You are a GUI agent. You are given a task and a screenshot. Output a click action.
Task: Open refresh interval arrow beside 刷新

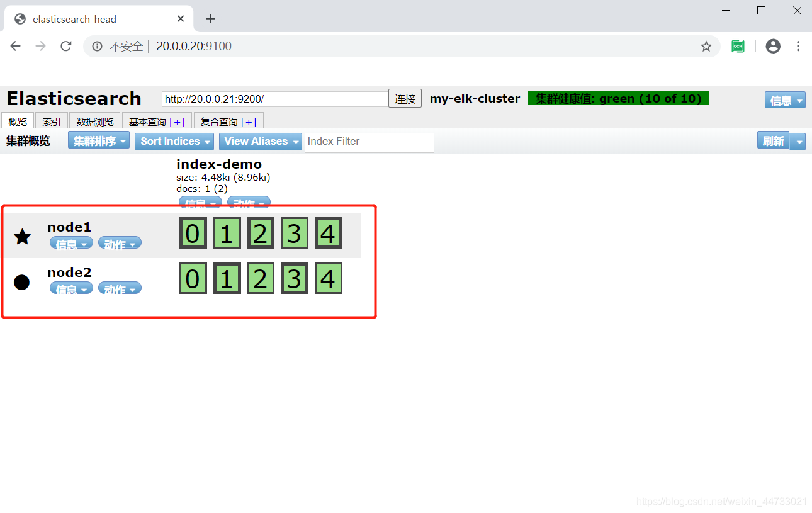[x=798, y=141]
